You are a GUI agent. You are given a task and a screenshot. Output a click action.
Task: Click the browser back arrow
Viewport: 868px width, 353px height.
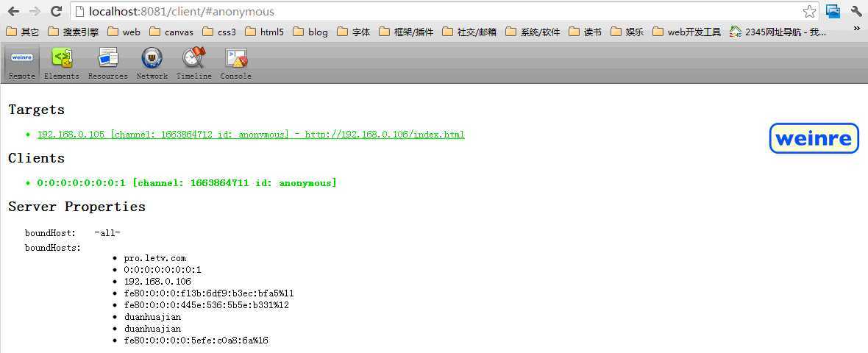click(x=13, y=11)
